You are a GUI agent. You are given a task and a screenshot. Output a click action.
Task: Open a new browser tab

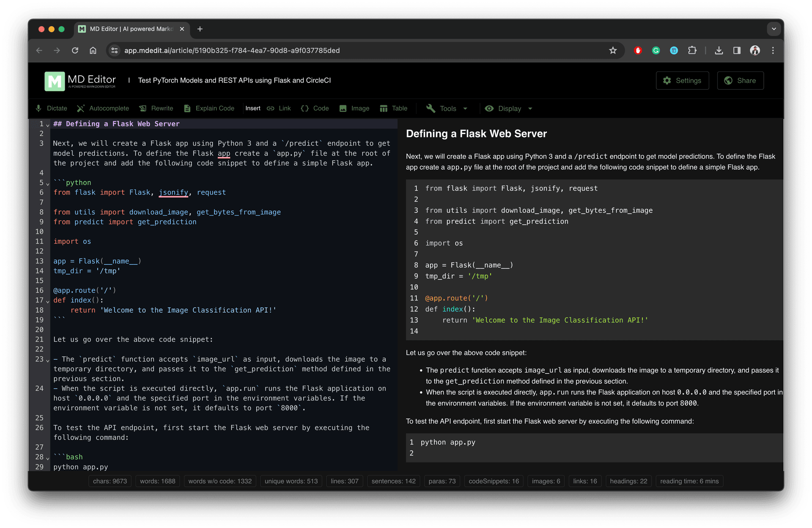(200, 29)
